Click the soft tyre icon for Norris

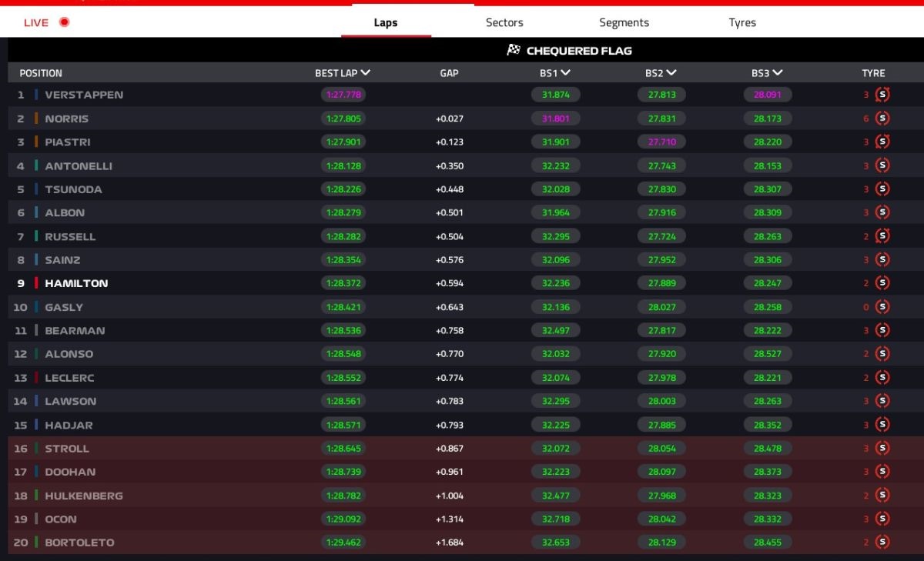click(x=882, y=119)
